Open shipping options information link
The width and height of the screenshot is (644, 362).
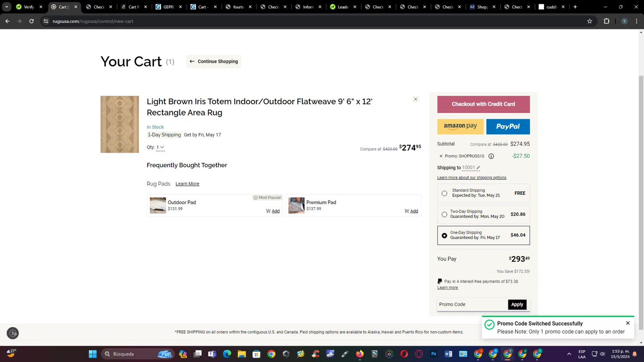[471, 178]
